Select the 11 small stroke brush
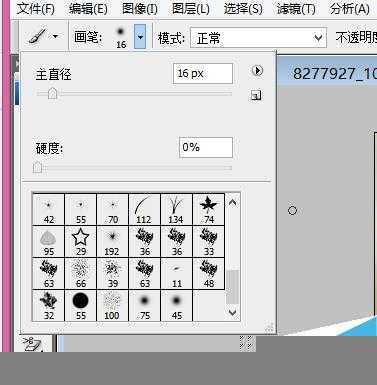The image size is (377, 385). coord(177,273)
